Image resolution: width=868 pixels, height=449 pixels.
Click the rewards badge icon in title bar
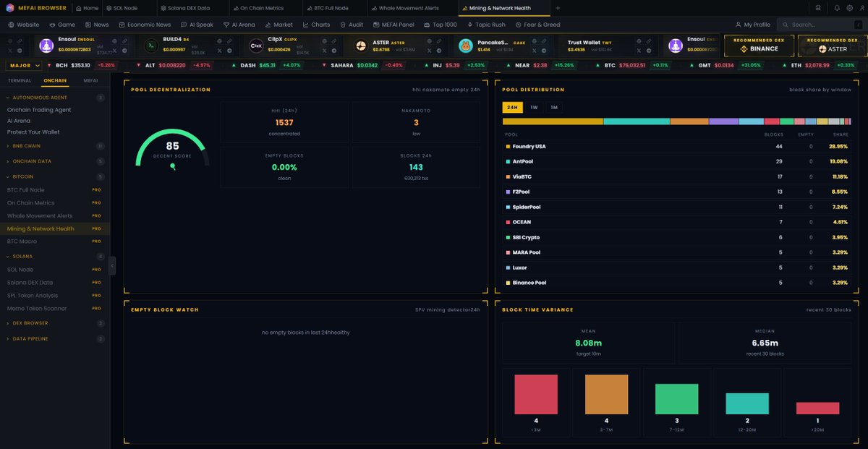[817, 8]
